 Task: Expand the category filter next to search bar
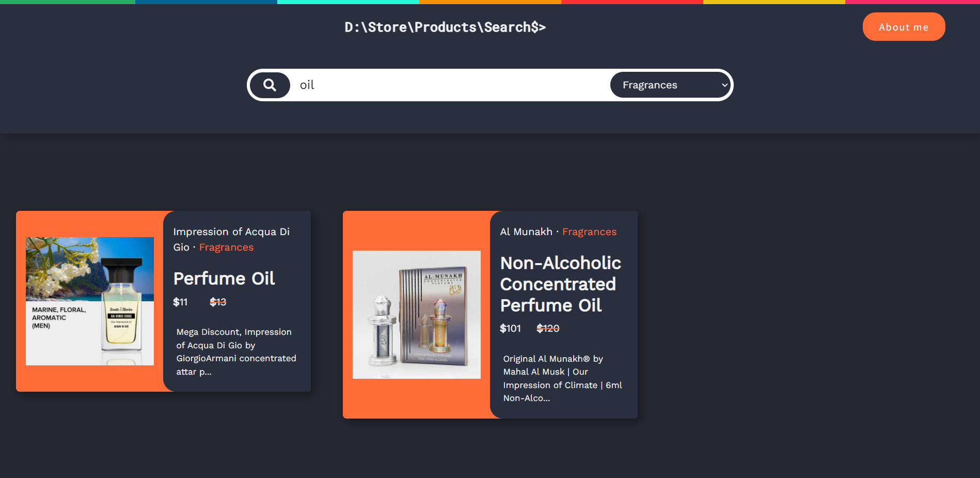click(670, 85)
